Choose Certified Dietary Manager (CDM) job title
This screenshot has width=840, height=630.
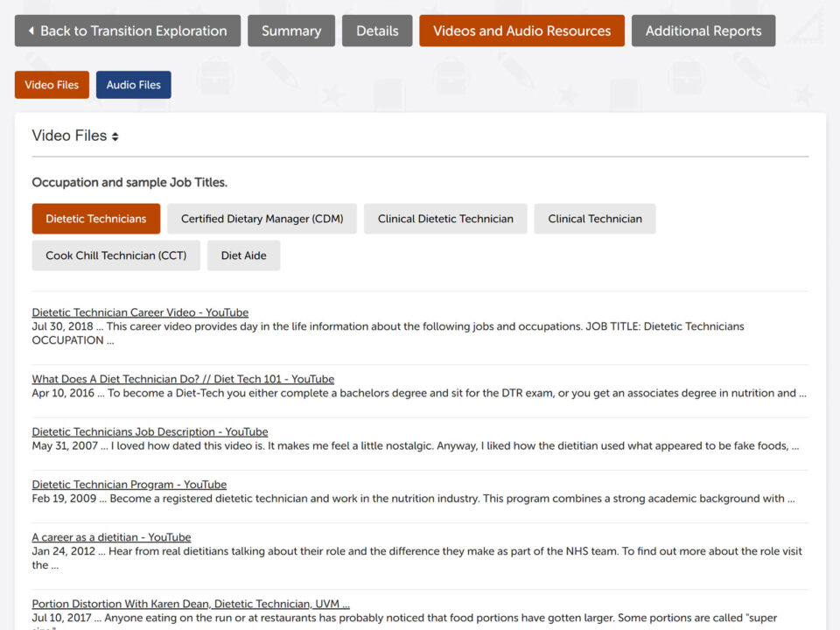[x=262, y=219]
